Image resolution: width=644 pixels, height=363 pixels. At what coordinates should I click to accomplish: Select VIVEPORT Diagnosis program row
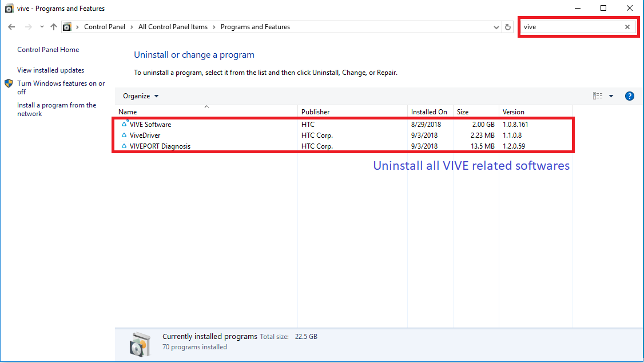pos(343,146)
